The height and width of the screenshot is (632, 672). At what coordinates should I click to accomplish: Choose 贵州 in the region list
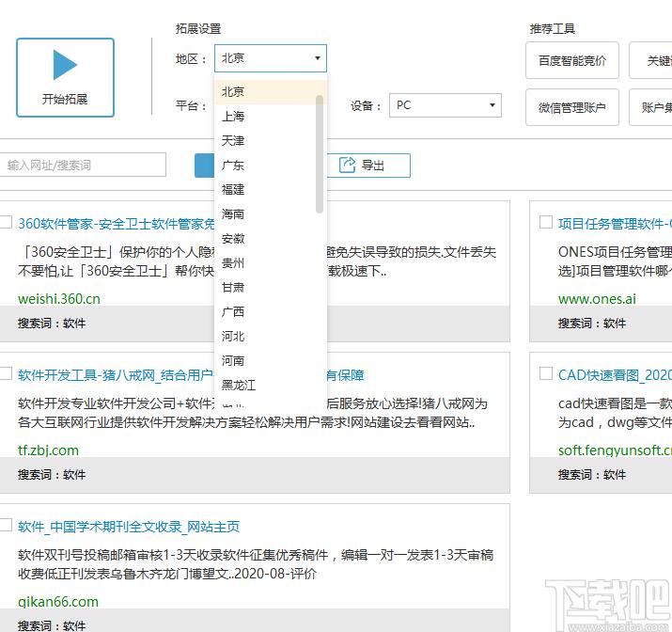coord(271,262)
